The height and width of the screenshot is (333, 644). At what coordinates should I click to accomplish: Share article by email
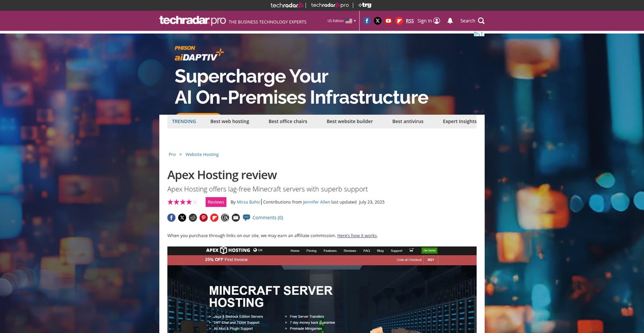tap(236, 218)
